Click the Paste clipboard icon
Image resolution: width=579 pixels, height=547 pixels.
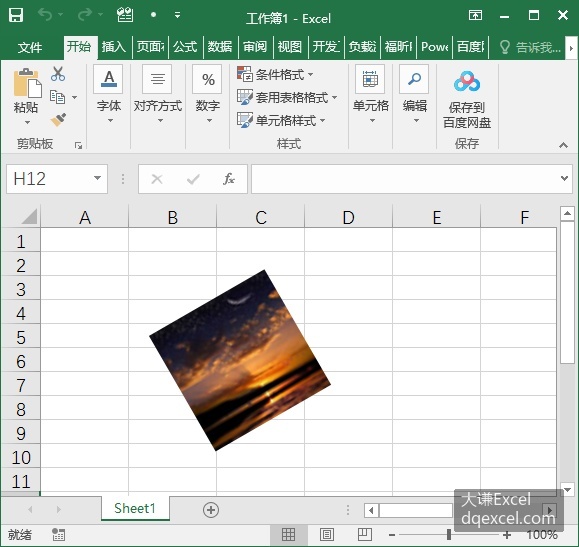[27, 83]
